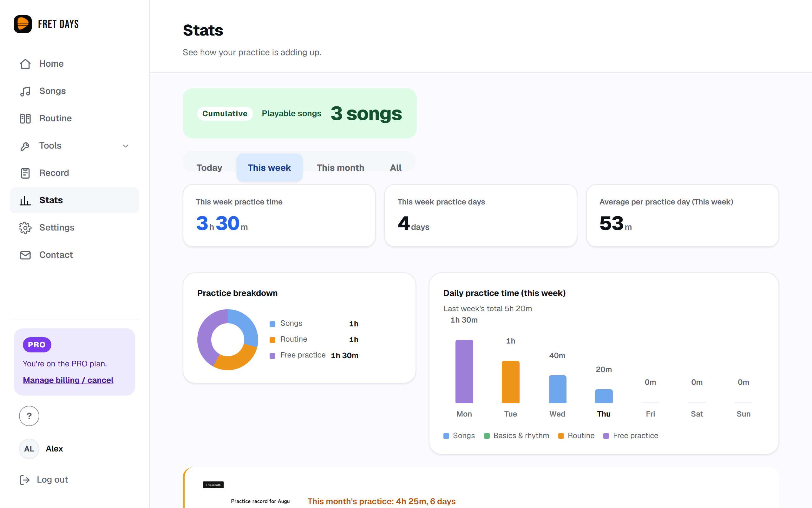The width and height of the screenshot is (812, 508).
Task: Click the Log out arrow icon
Action: pos(25,480)
